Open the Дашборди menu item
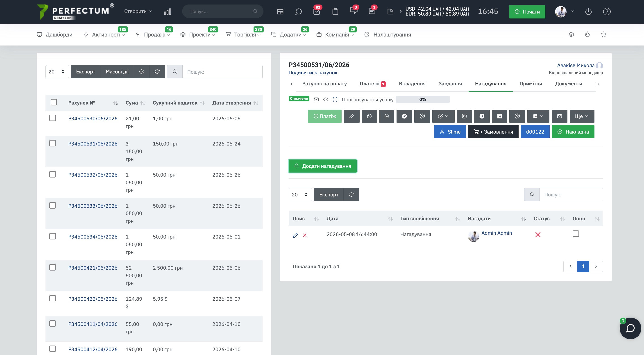Viewport: 644px width, 355px height. point(54,34)
